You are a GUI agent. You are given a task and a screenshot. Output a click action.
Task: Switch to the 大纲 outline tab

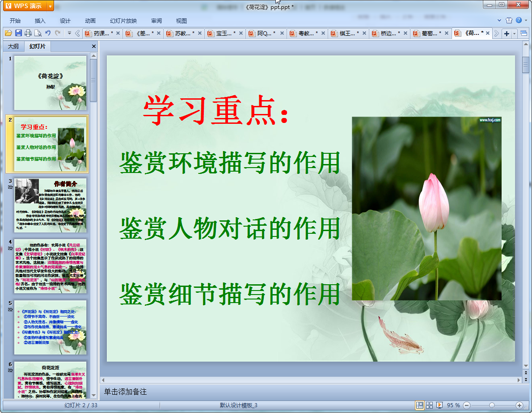pyautogui.click(x=13, y=46)
